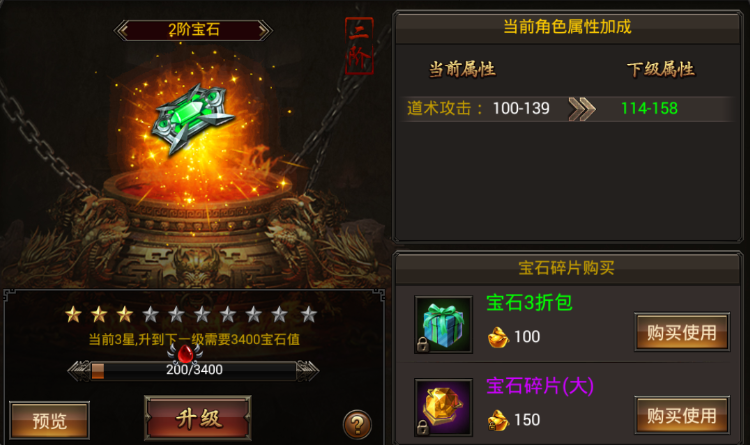Click the 2阶宝石 title banner
Viewport: 750px width, 445px height.
(x=193, y=30)
